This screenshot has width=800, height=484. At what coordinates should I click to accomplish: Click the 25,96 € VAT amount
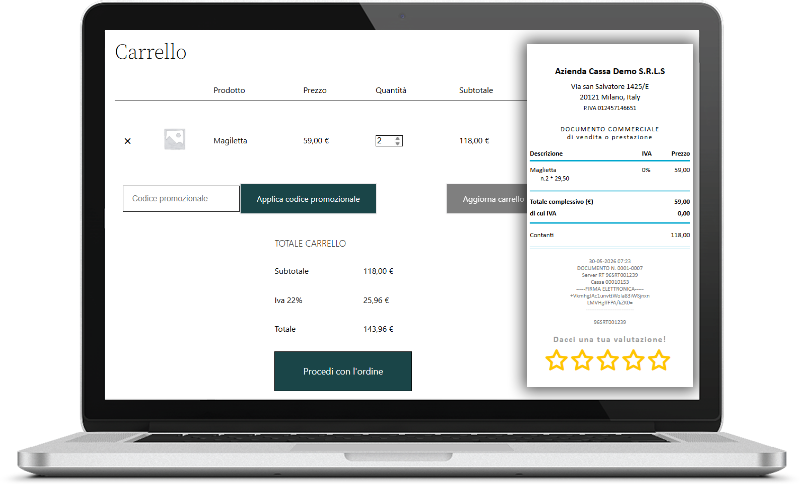click(376, 300)
